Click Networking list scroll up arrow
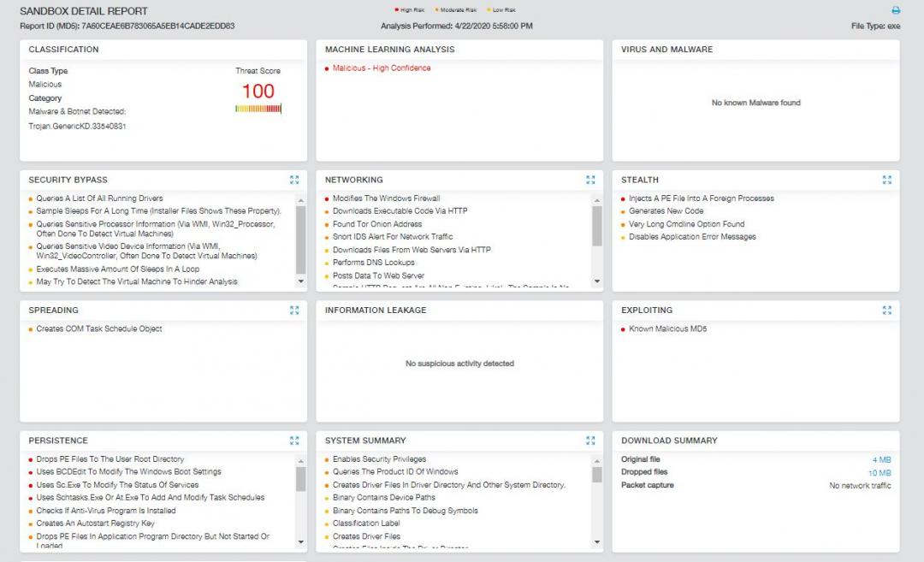 click(x=596, y=199)
